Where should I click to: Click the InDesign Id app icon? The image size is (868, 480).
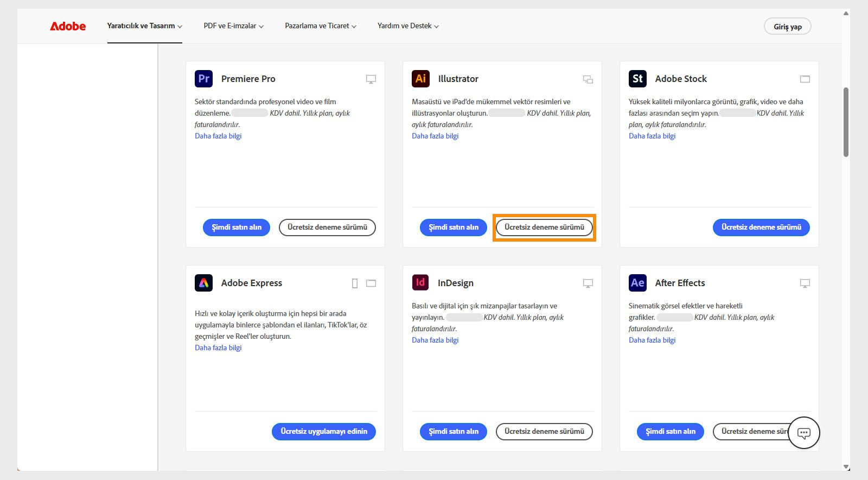click(x=420, y=283)
